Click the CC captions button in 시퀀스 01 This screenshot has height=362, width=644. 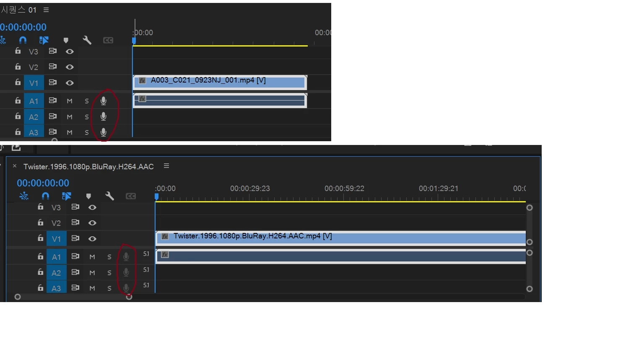click(108, 40)
